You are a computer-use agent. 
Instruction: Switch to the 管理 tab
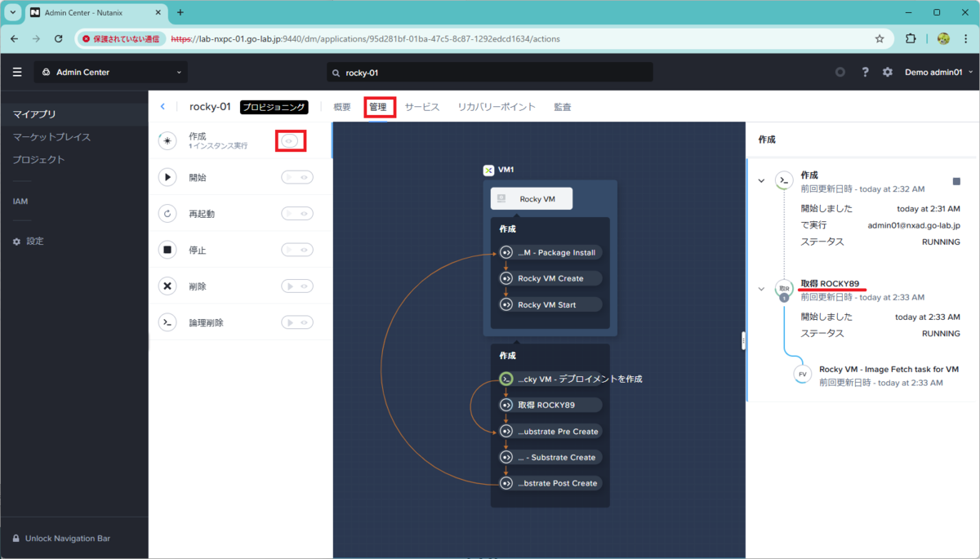click(378, 107)
